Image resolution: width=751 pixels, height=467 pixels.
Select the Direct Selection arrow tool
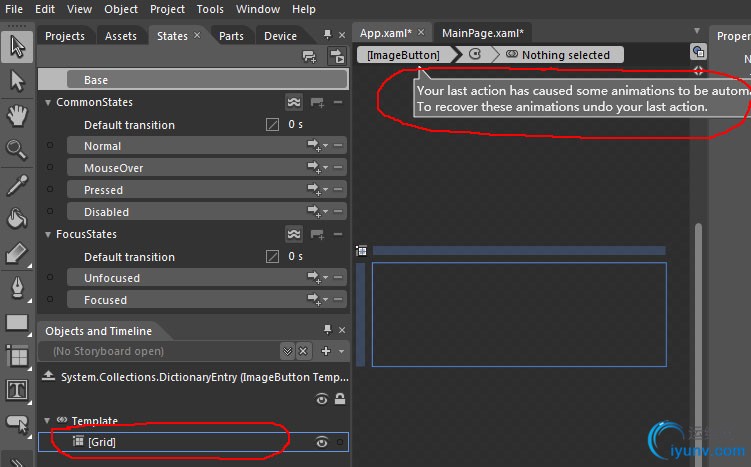pos(17,81)
